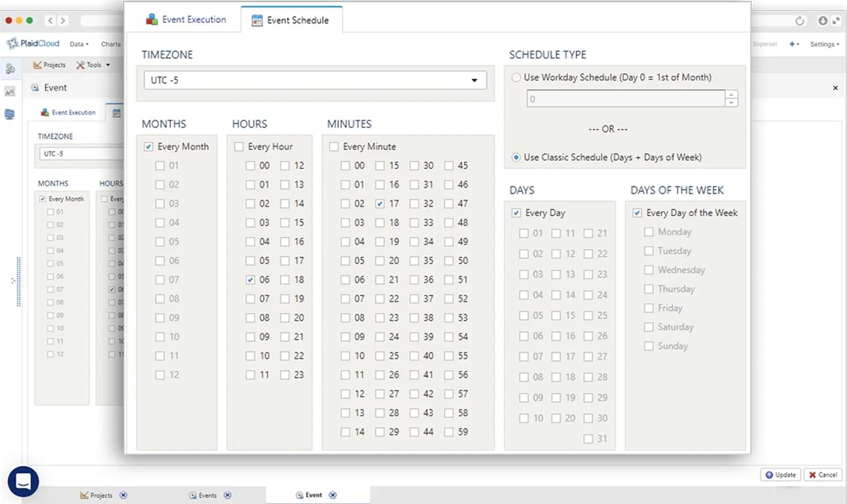The width and height of the screenshot is (847, 504).
Task: Open the UTC -5 timezone dropdown arrow
Action: tap(474, 81)
